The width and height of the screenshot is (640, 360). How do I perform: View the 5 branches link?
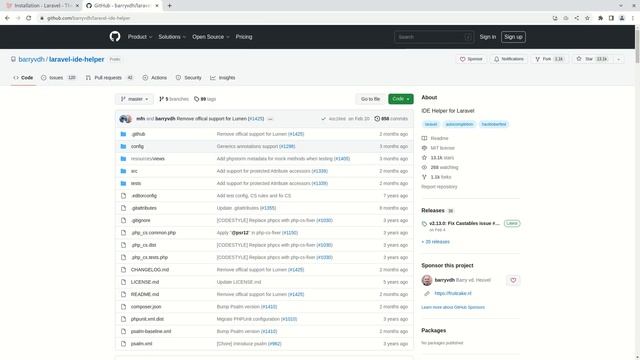pyautogui.click(x=174, y=99)
